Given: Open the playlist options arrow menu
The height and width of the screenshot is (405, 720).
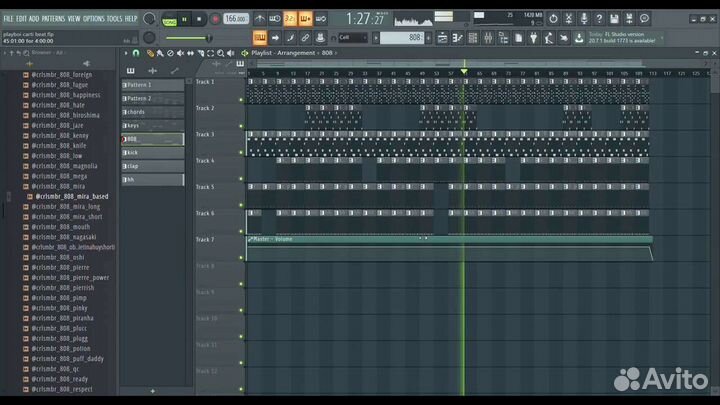Looking at the screenshot, I should click(x=126, y=53).
